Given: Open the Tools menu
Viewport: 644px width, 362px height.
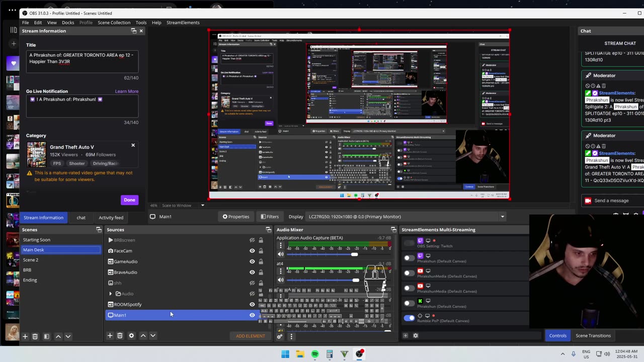Looking at the screenshot, I should [141, 23].
